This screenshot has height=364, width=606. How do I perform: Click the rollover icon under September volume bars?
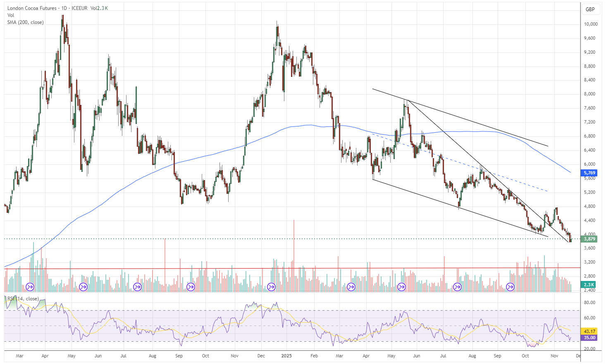[x=191, y=286]
